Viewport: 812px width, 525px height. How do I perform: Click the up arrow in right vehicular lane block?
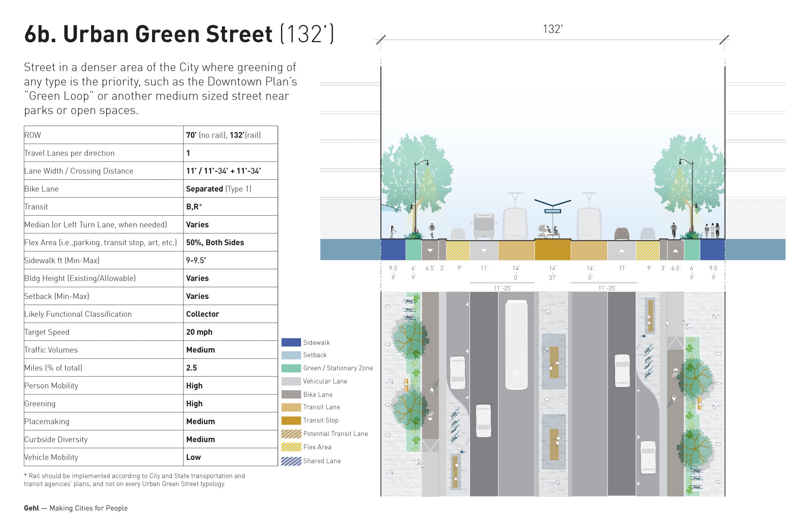[622, 250]
